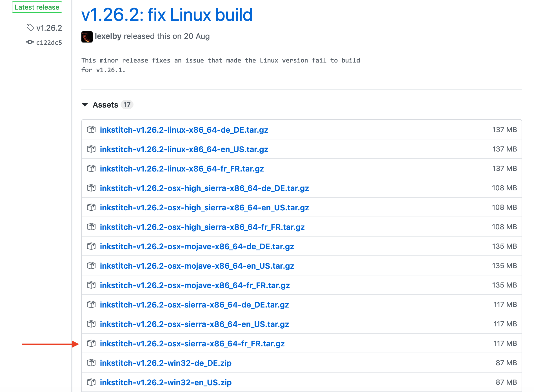Open the v1.26.2: fix Linux build title
Image resolution: width=534 pixels, height=392 pixels.
167,15
